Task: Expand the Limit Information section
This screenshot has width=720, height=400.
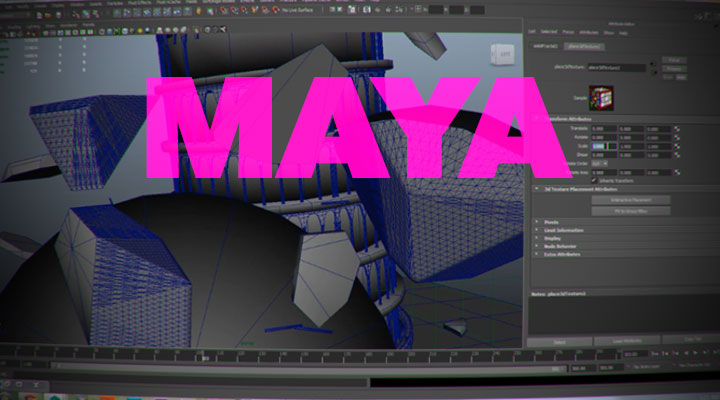Action: [536, 230]
